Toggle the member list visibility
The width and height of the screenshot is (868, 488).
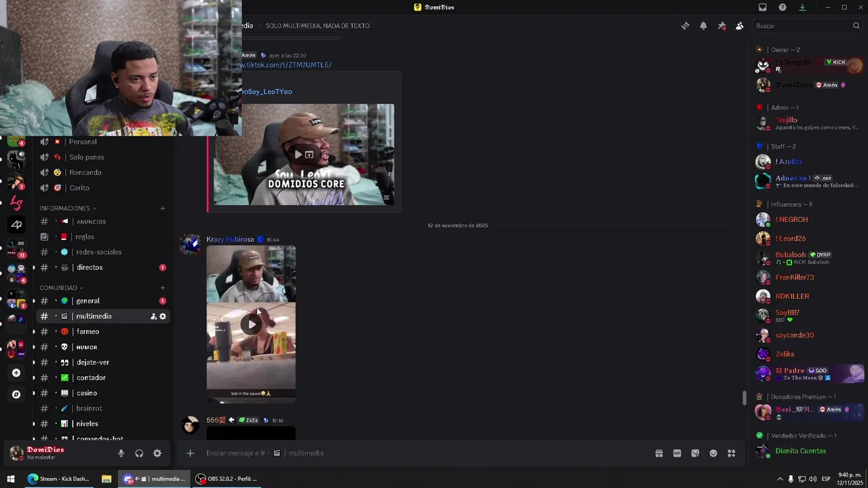tap(739, 26)
